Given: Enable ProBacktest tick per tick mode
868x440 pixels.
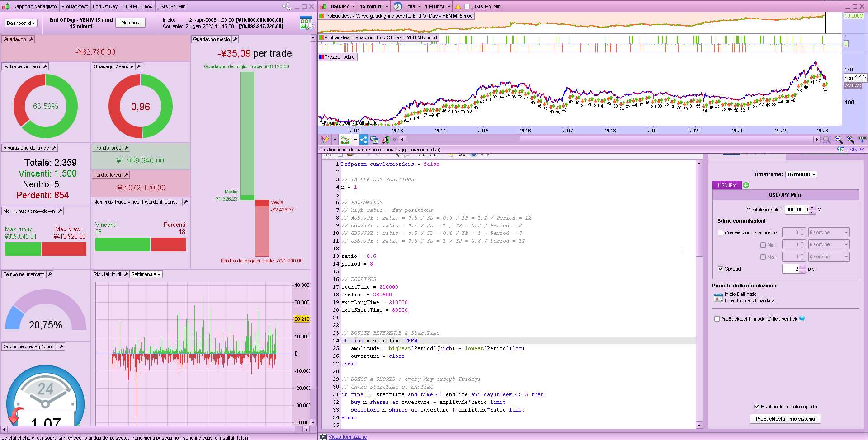Looking at the screenshot, I should [717, 319].
